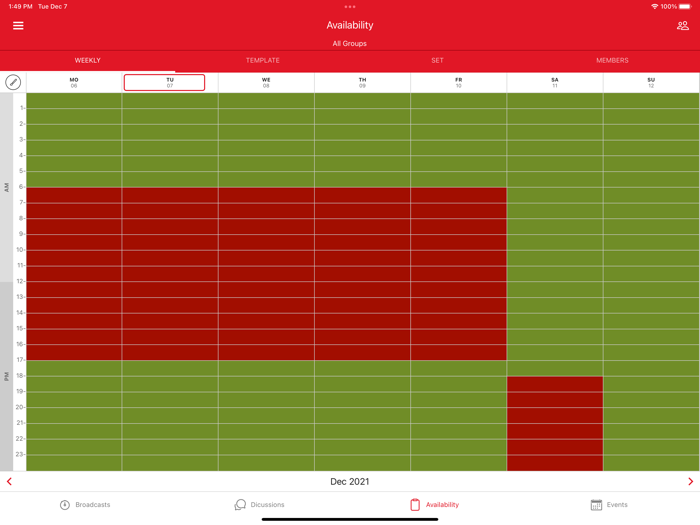Image resolution: width=700 pixels, height=525 pixels.
Task: Switch to the SET tab
Action: [438, 60]
